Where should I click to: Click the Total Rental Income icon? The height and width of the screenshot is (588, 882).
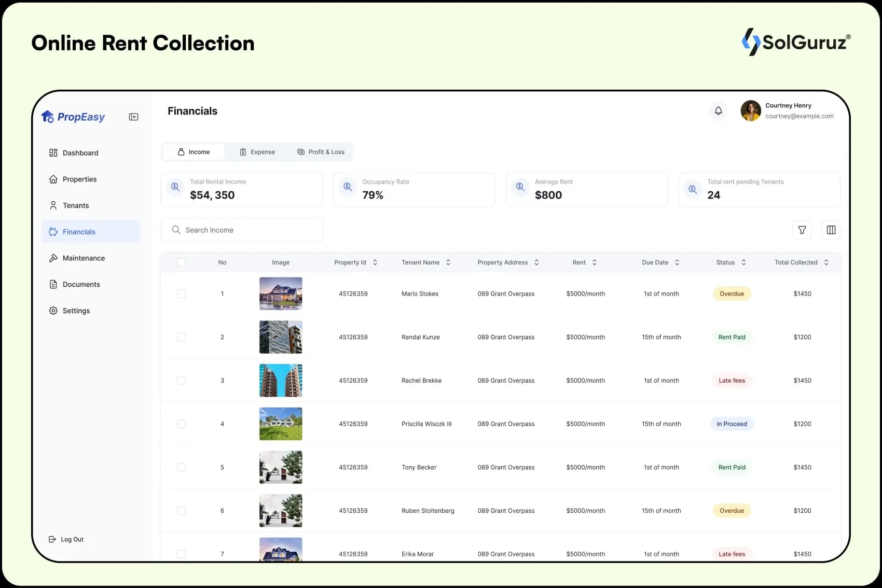pyautogui.click(x=175, y=187)
